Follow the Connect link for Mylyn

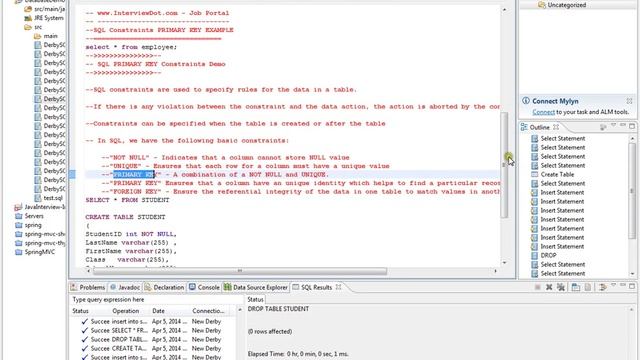[543, 112]
